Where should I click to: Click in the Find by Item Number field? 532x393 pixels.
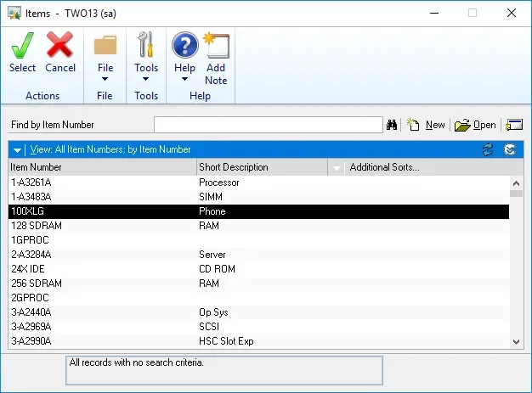[x=269, y=125]
